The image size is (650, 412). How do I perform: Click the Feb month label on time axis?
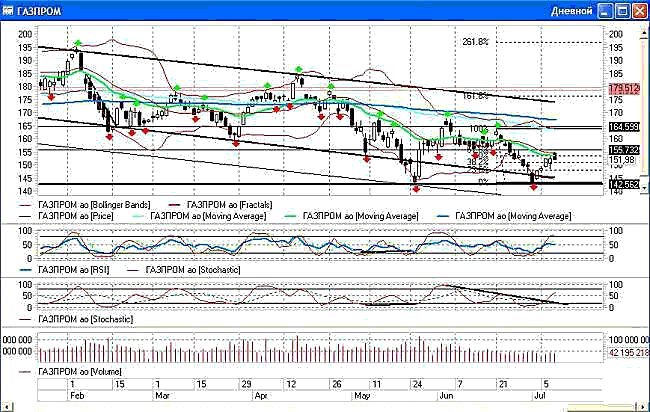click(77, 395)
